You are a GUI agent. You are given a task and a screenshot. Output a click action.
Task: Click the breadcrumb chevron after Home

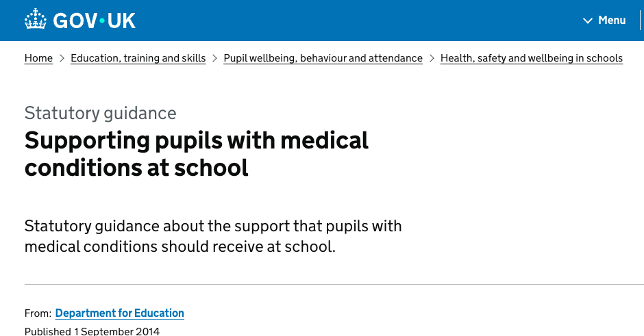coord(62,58)
